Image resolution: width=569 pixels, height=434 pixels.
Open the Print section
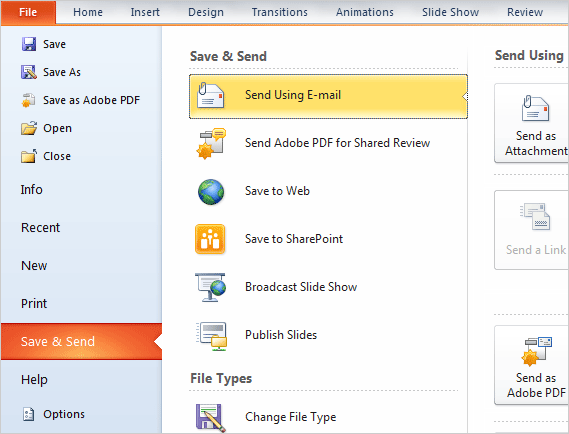pos(34,303)
